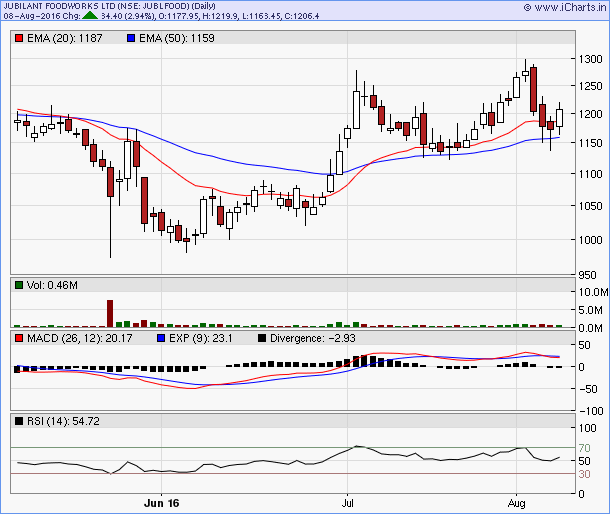
Task: Click the green Vol legend swatch
Action: [x=19, y=285]
